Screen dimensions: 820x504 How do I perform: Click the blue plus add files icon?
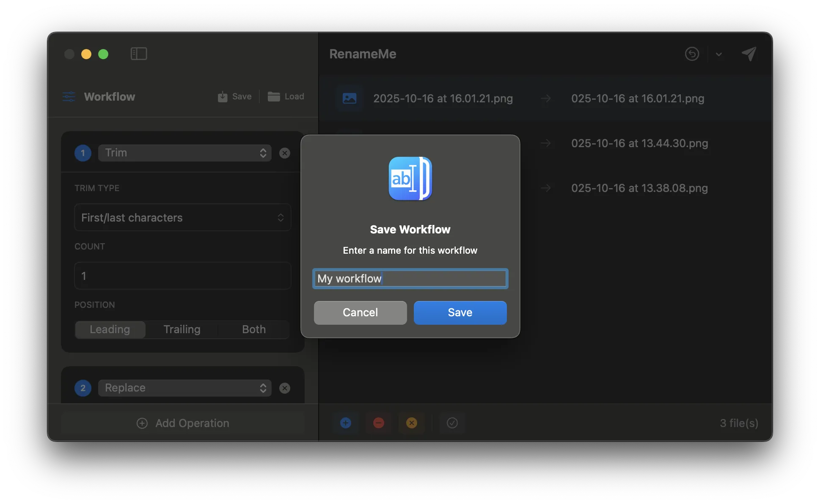(346, 423)
